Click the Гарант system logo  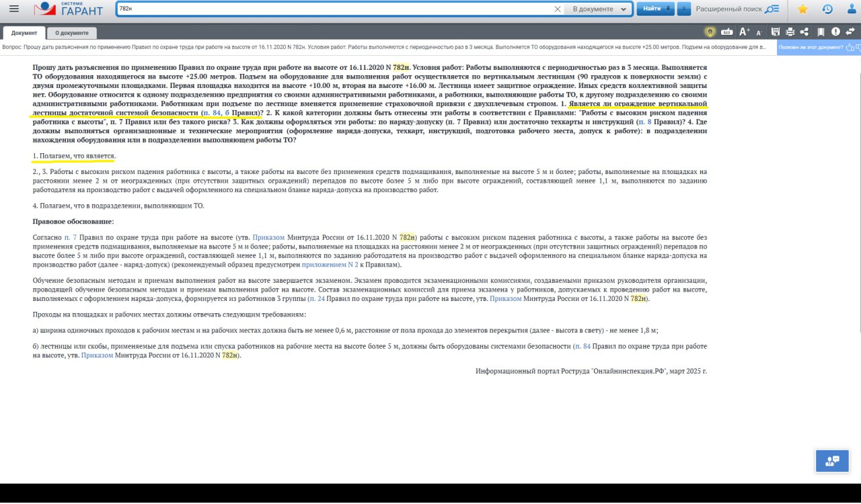coord(69,9)
